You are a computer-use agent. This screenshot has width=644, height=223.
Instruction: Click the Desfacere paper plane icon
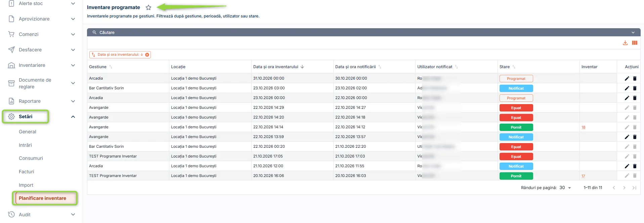pos(11,50)
